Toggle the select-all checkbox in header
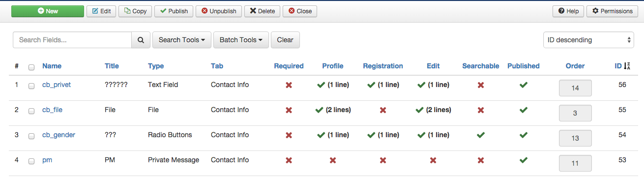 click(x=31, y=67)
